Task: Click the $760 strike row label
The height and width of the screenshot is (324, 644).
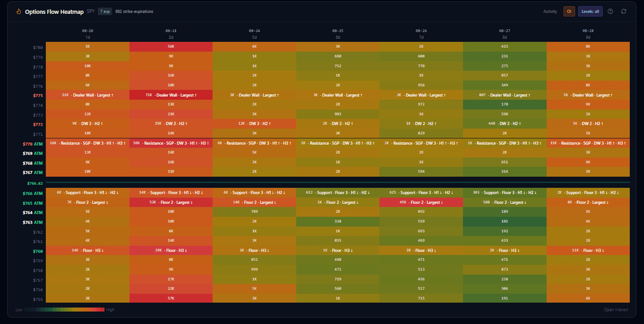Action: (x=38, y=251)
